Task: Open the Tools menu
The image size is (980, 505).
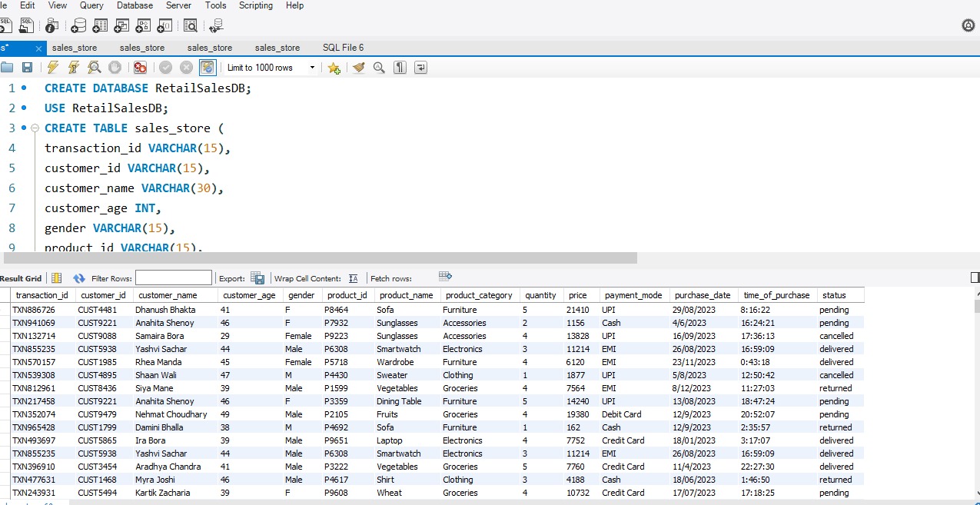Action: point(216,5)
